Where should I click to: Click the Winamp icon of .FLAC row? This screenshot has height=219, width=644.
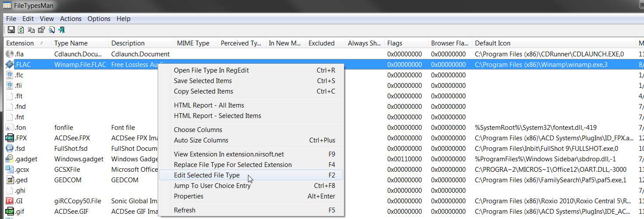[10, 65]
